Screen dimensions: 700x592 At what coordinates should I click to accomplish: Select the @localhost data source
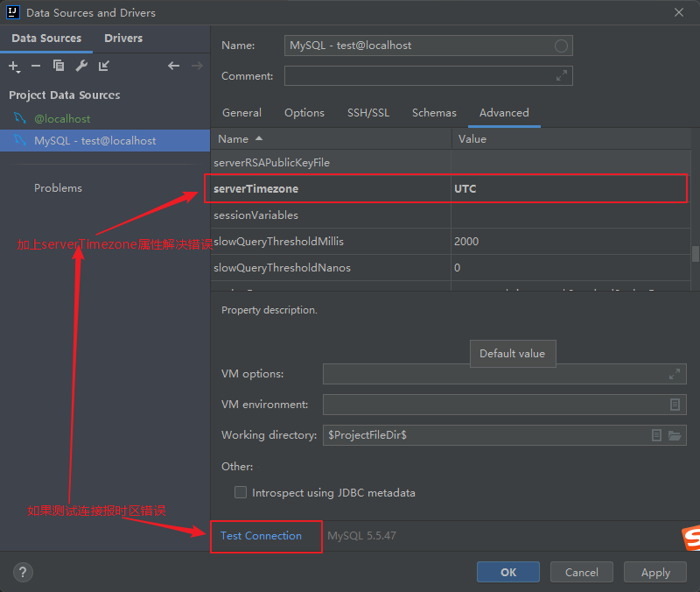[62, 119]
